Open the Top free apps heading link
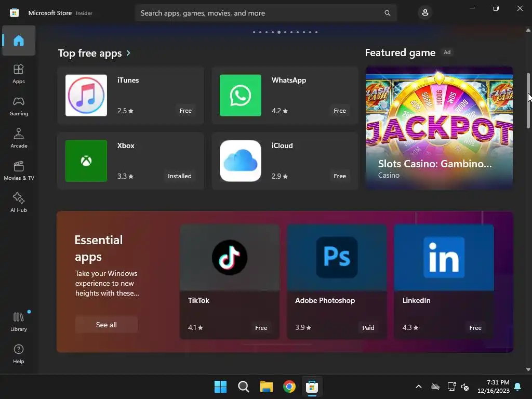532x399 pixels. tap(90, 53)
